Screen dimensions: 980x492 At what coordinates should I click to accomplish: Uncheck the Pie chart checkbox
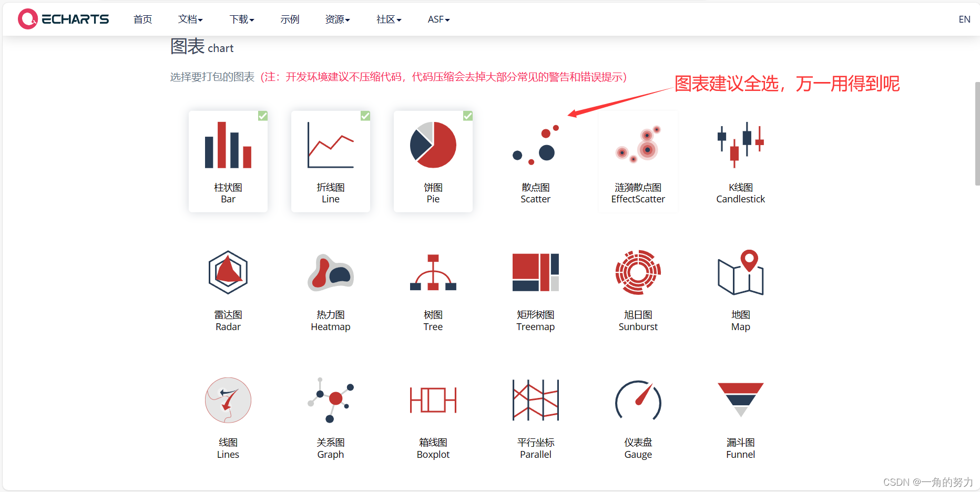(x=467, y=116)
